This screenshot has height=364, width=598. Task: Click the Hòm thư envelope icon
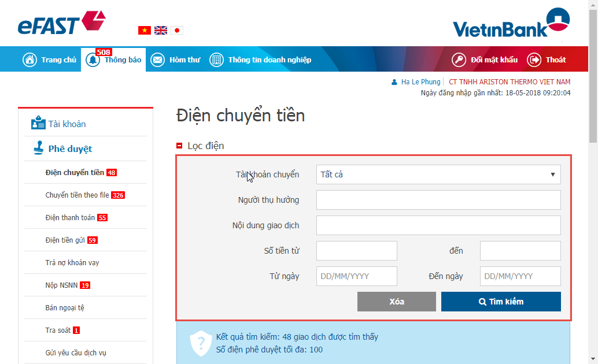tap(157, 60)
